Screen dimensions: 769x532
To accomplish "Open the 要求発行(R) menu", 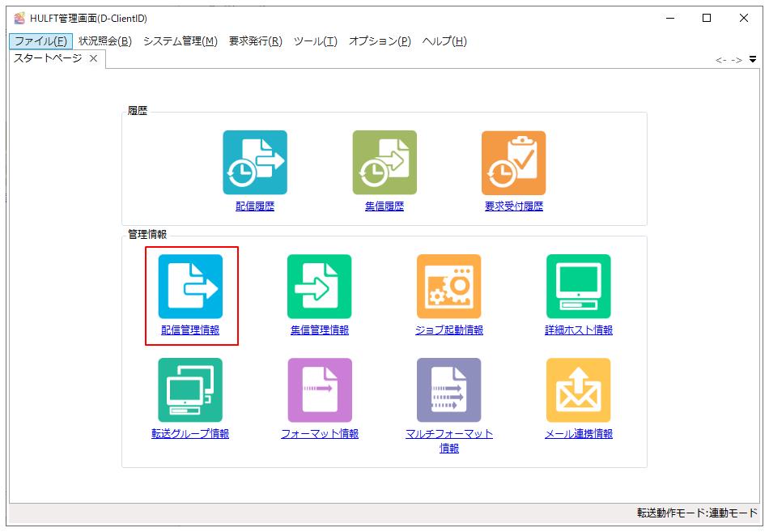I will 255,41.
